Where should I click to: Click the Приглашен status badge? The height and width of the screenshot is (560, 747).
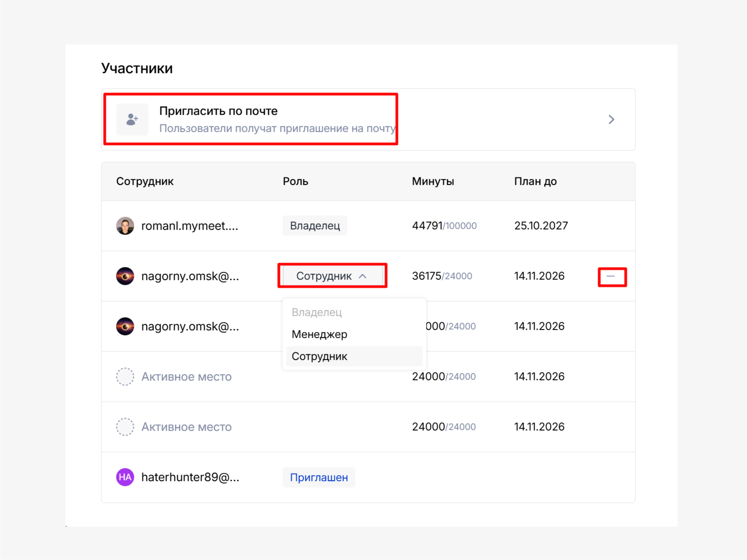point(319,478)
